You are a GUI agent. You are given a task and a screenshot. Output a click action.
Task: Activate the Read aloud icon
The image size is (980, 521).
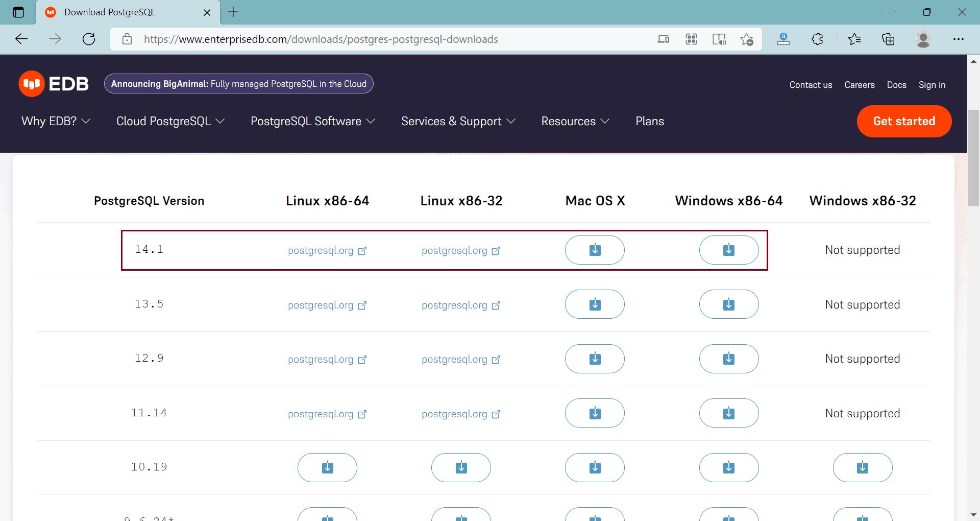pyautogui.click(x=719, y=39)
